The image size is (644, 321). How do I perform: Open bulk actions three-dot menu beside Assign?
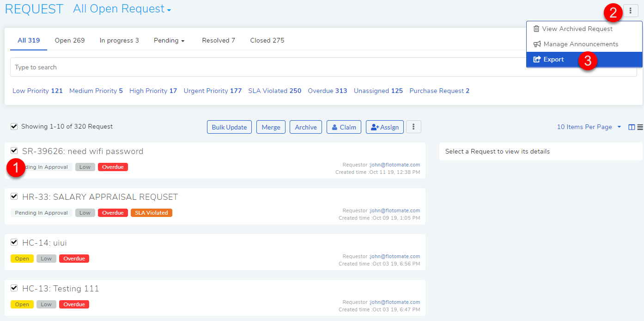pos(413,127)
